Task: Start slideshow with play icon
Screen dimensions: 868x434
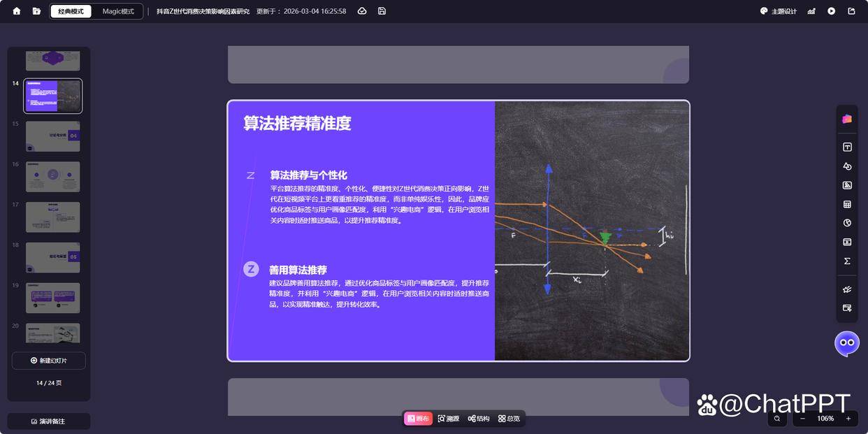Action: coord(832,11)
